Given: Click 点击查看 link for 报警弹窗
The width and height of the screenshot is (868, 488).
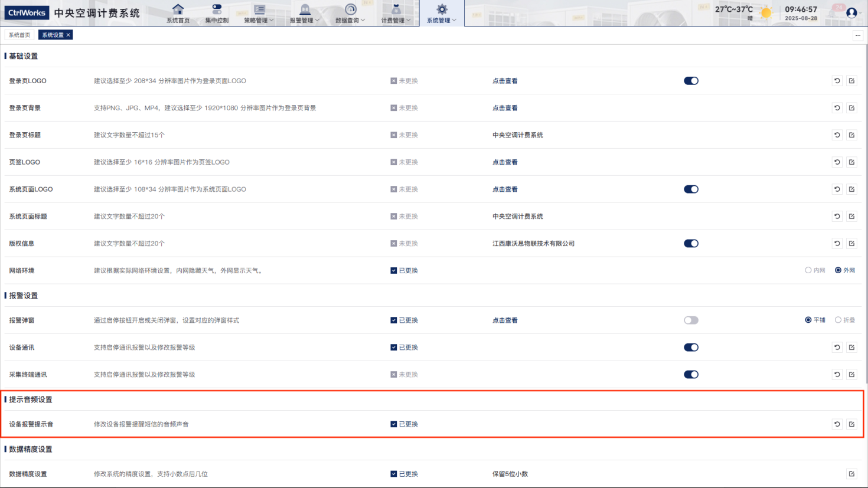Looking at the screenshot, I should click(x=505, y=320).
